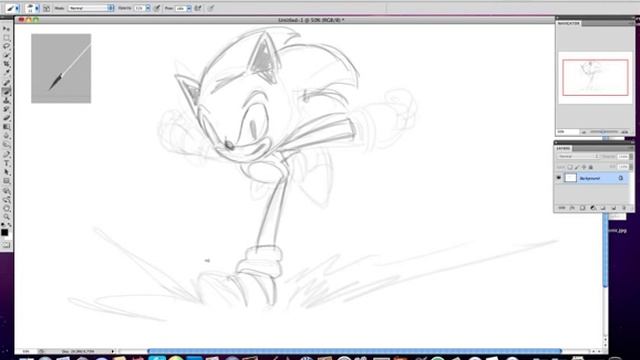Click Link Layers button in Layers panel
This screenshot has width=640, height=360.
click(562, 208)
